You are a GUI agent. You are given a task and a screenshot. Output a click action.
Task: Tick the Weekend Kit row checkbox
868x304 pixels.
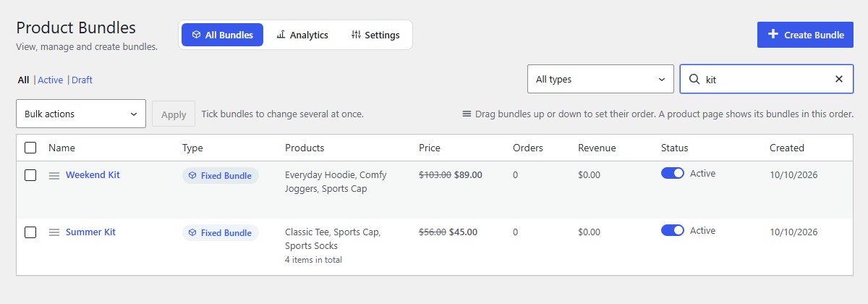30,175
